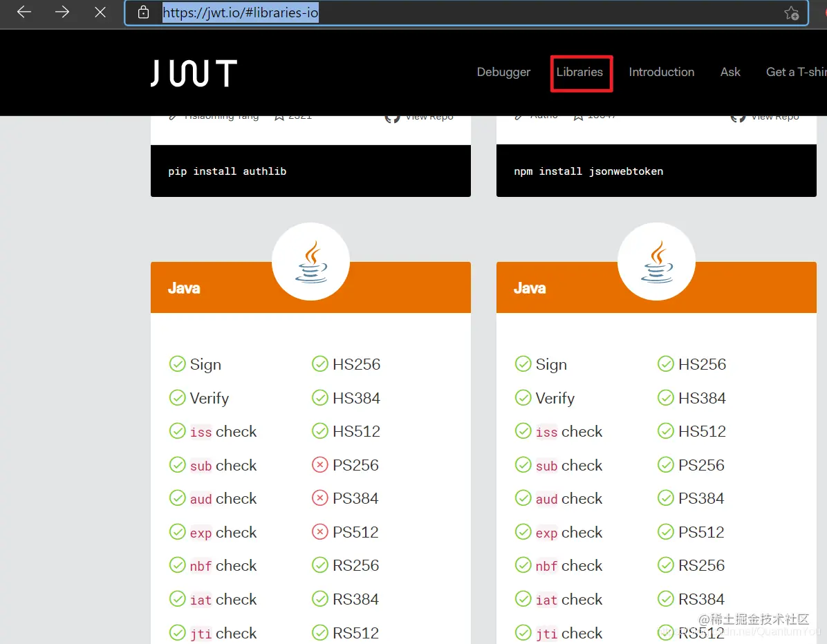Click RS256 text in right Java card
This screenshot has height=644, width=827.
[x=701, y=565]
